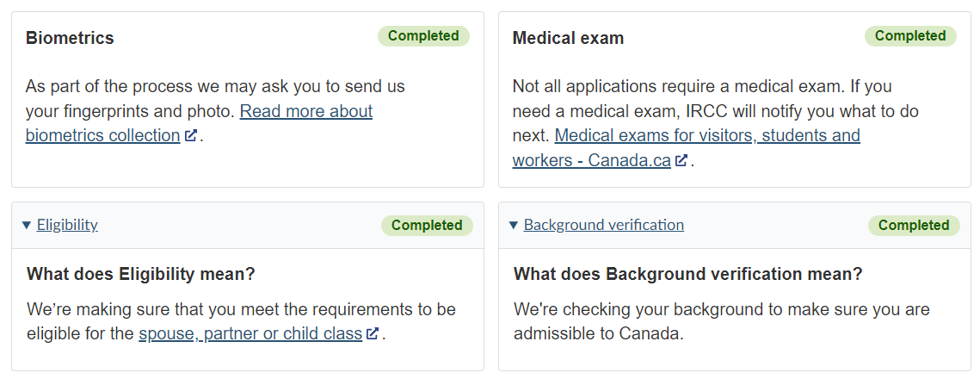Click Medical exam Completed status badge
The width and height of the screenshot is (980, 379).
(x=910, y=36)
